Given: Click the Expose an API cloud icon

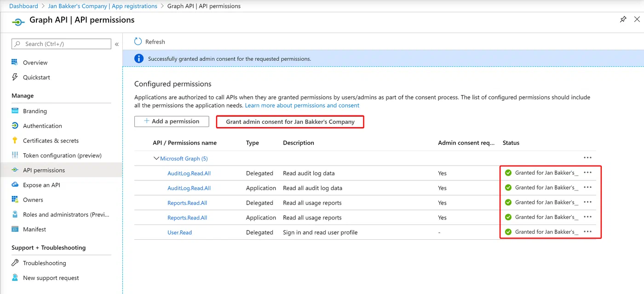Looking at the screenshot, I should pos(15,184).
